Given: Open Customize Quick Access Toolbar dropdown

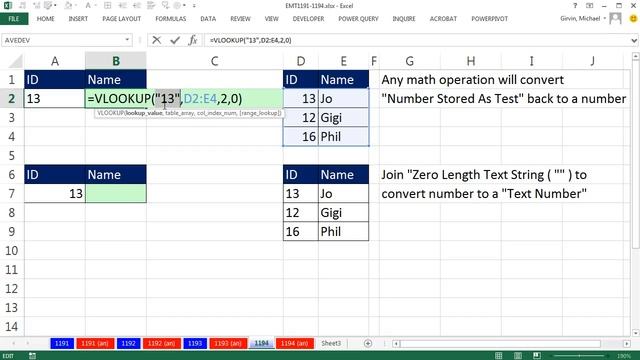Looking at the screenshot, I should [194, 6].
